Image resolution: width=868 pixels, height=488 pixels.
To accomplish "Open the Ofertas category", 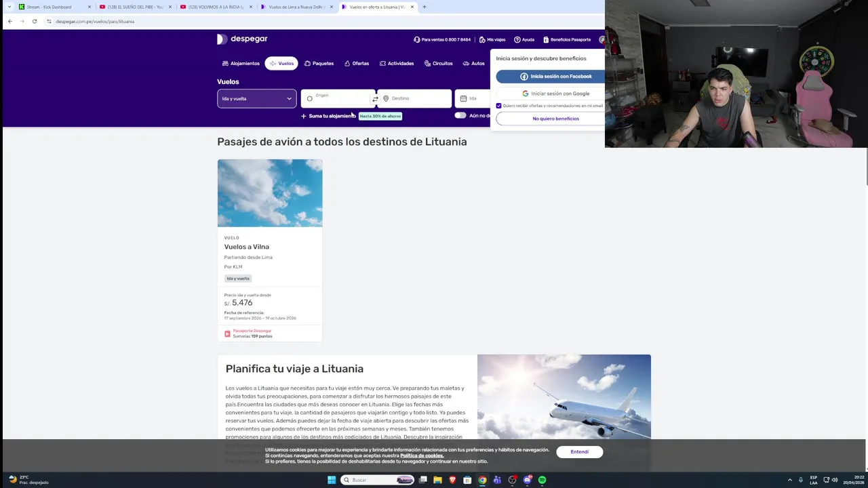I will coord(357,63).
